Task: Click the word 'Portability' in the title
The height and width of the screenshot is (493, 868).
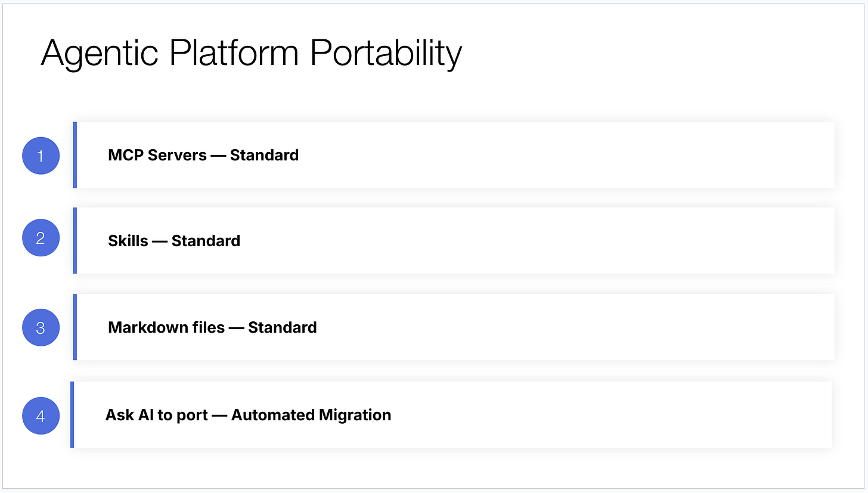Action: coord(386,54)
